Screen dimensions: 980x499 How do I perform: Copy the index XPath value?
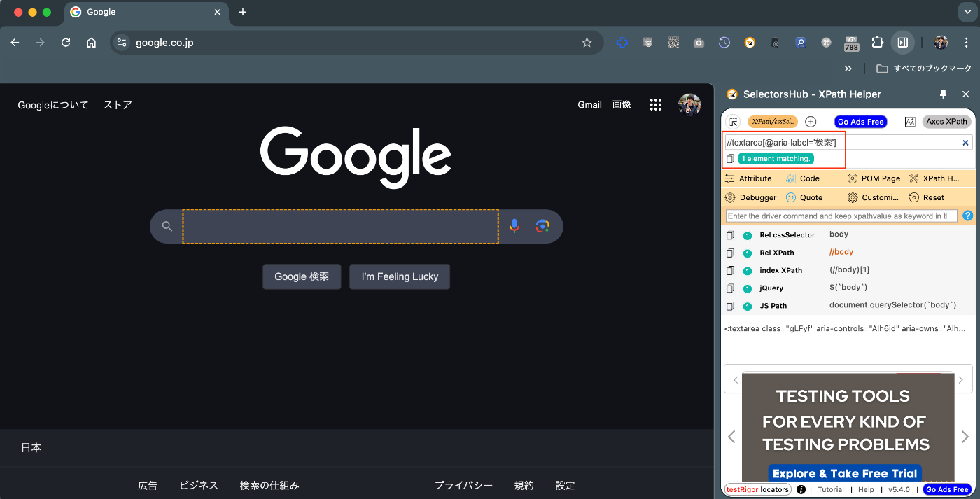pos(730,270)
